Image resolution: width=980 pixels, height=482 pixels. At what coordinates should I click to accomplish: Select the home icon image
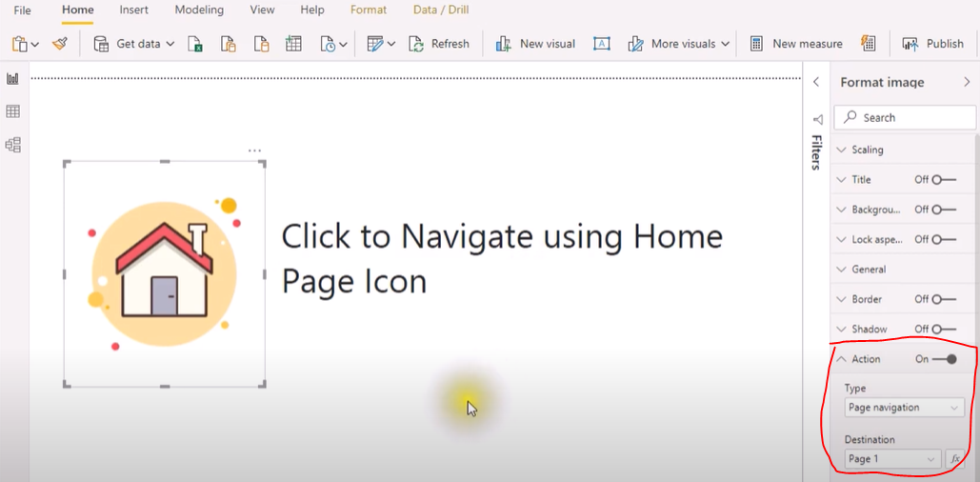pos(165,273)
